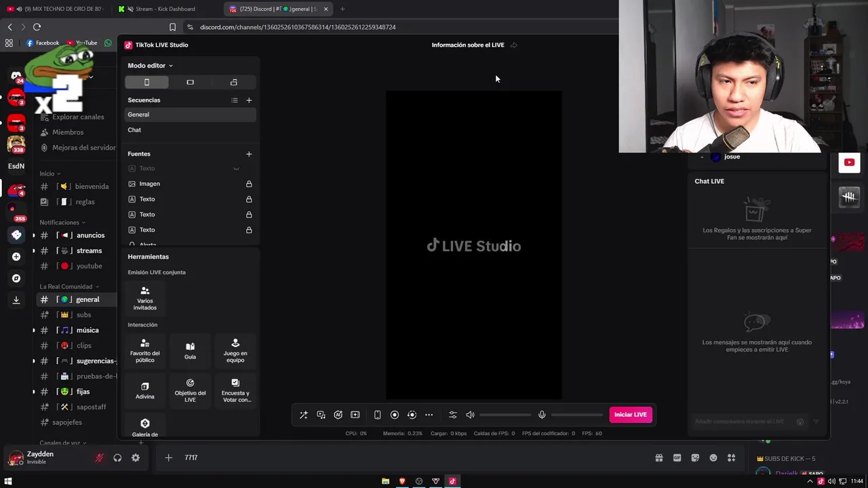The height and width of the screenshot is (488, 868).
Task: Open Información sobre el LIVE
Action: pyautogui.click(x=468, y=45)
